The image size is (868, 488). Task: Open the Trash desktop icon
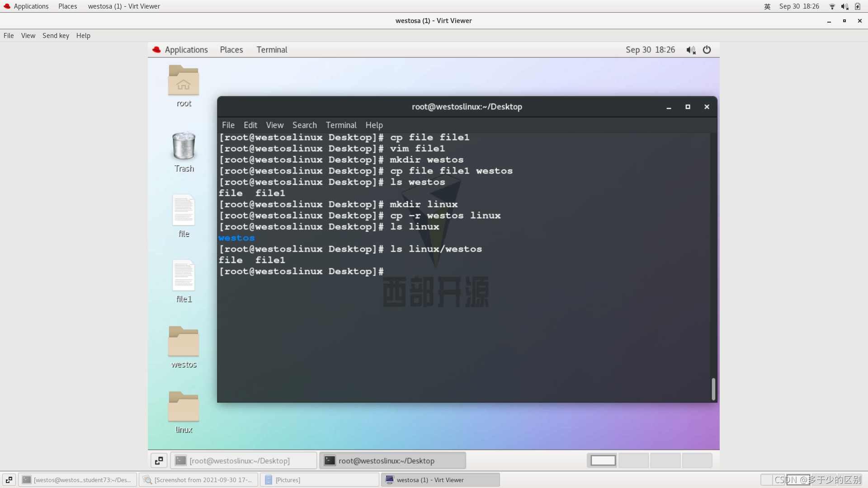[184, 146]
